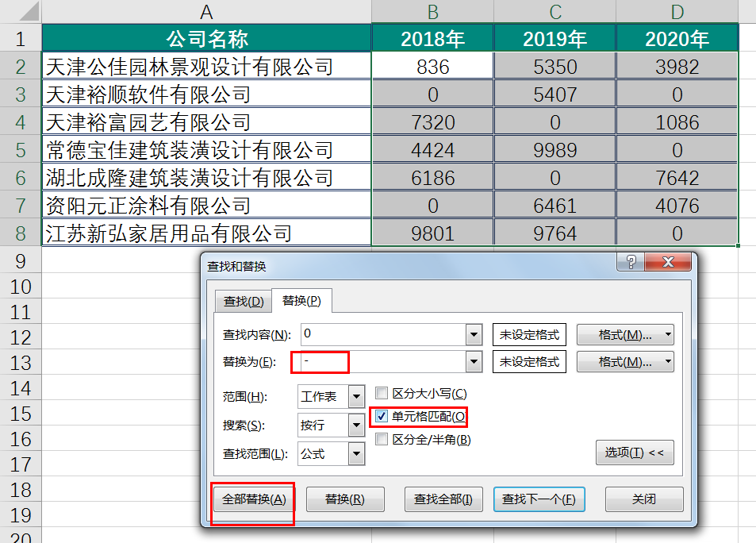
Task: Select row 5 header
Action: pos(21,150)
